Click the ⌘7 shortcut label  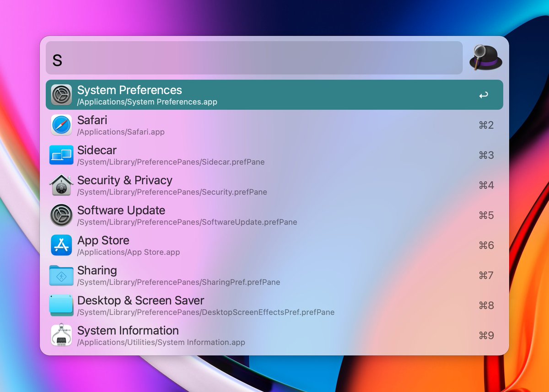click(486, 275)
